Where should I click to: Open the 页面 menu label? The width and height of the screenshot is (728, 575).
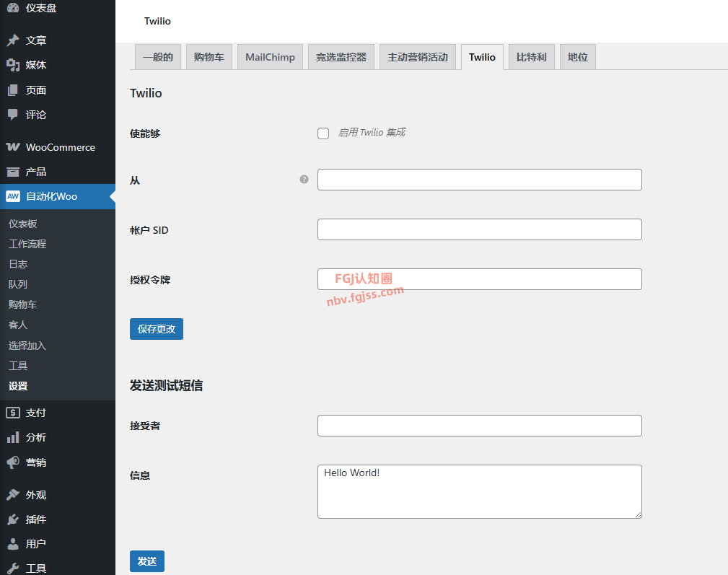36,90
